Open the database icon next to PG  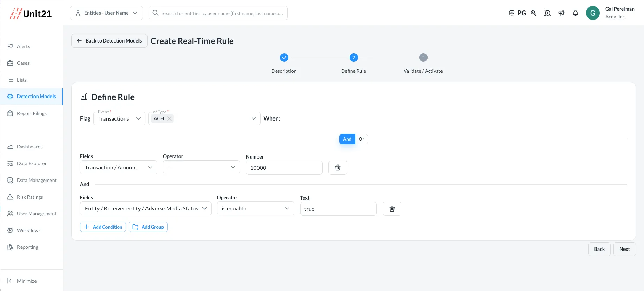coord(511,13)
